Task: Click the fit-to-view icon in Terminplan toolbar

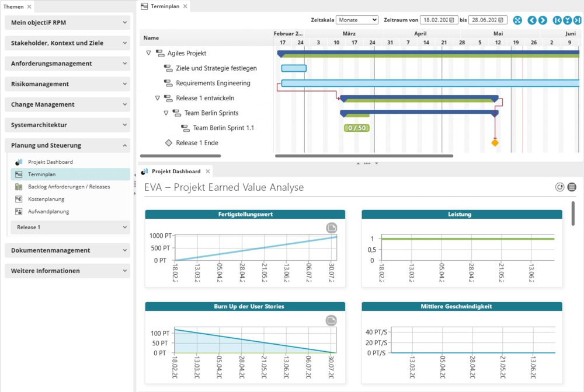Action: coord(517,20)
